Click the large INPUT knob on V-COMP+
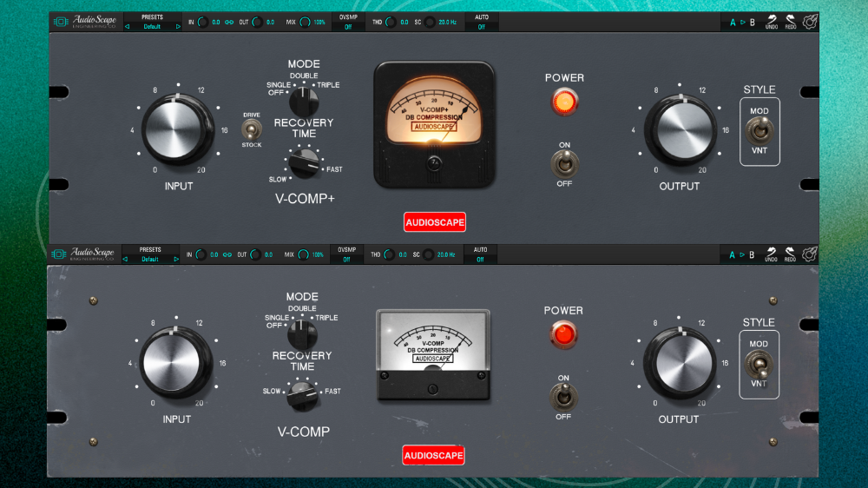The height and width of the screenshot is (488, 868). 177,130
